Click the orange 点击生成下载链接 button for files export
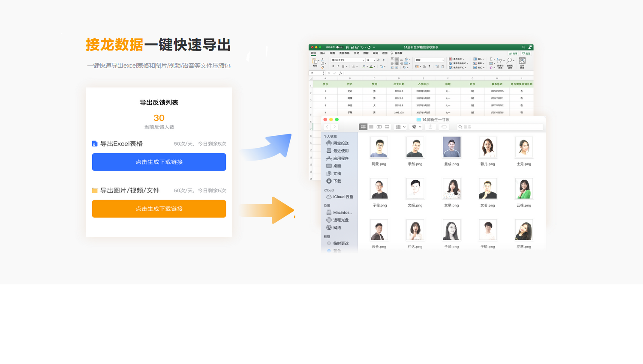This screenshot has width=643, height=364. [159, 209]
